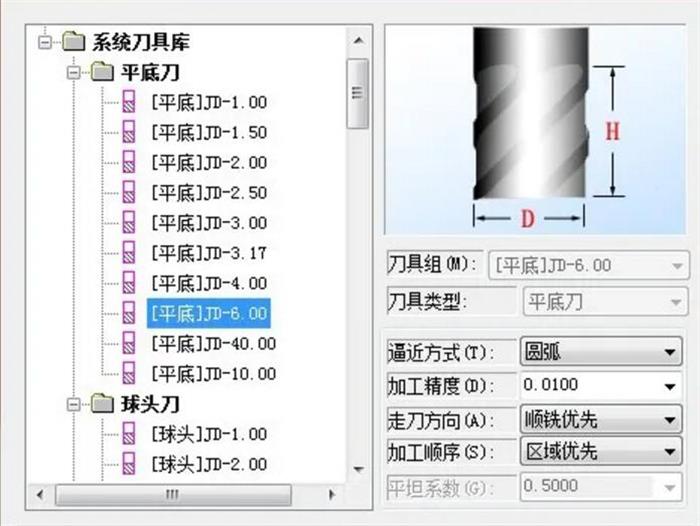Screen dimensions: 700x526
Task: Open the 平坦系数(G) dropdown arrow
Action: pyautogui.click(x=670, y=487)
